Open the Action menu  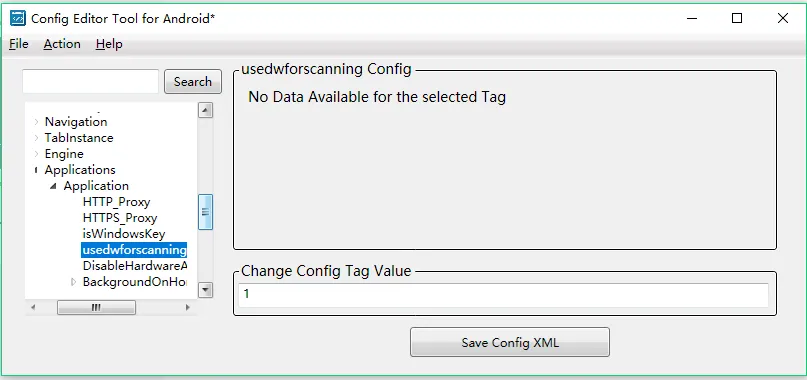click(62, 44)
